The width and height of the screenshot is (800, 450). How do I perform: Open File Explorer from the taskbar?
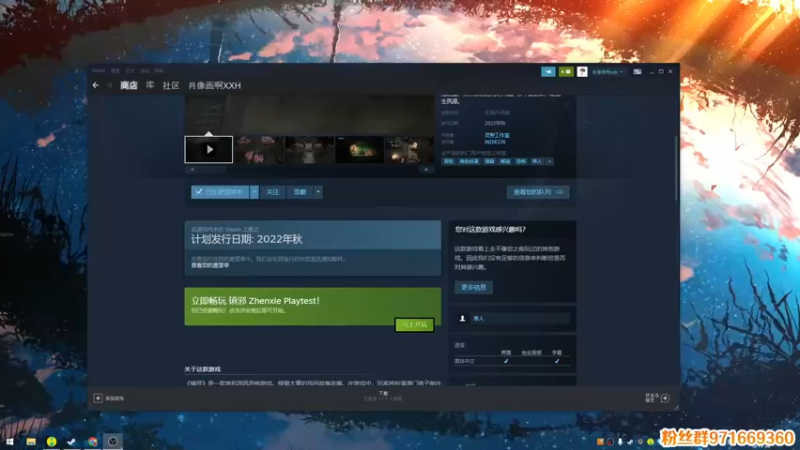pyautogui.click(x=31, y=441)
